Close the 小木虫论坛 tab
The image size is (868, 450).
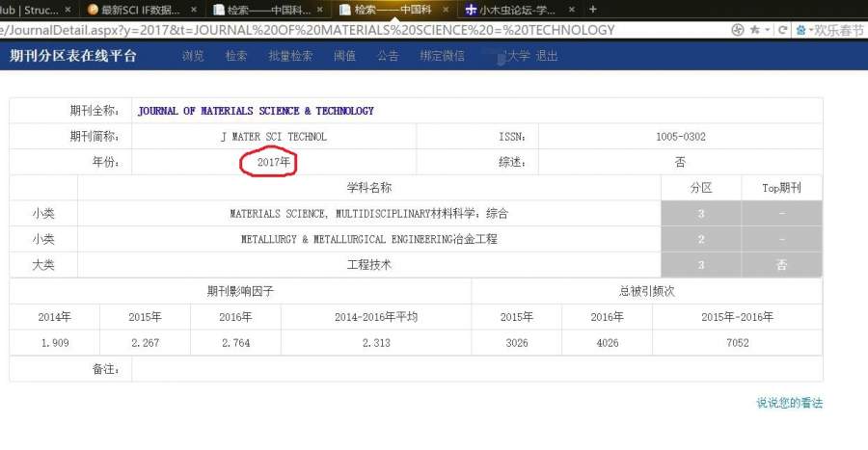pyautogui.click(x=572, y=10)
